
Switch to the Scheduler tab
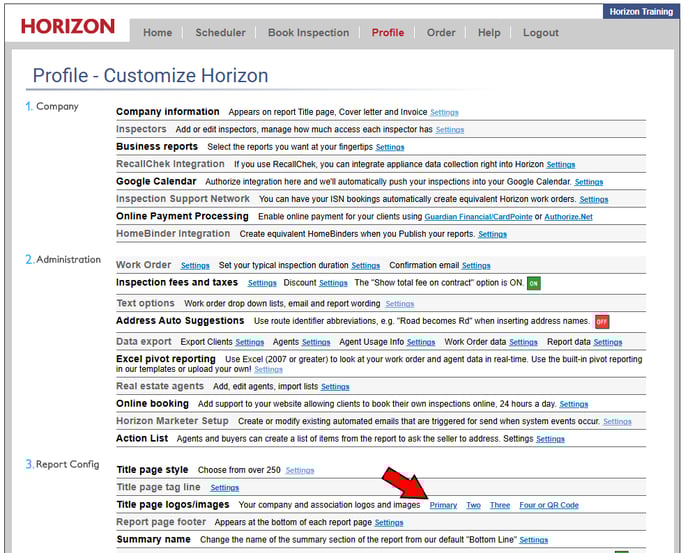point(220,33)
